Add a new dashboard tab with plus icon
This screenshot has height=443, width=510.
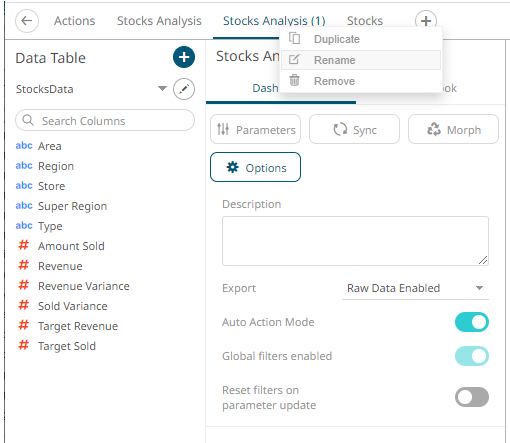(426, 21)
